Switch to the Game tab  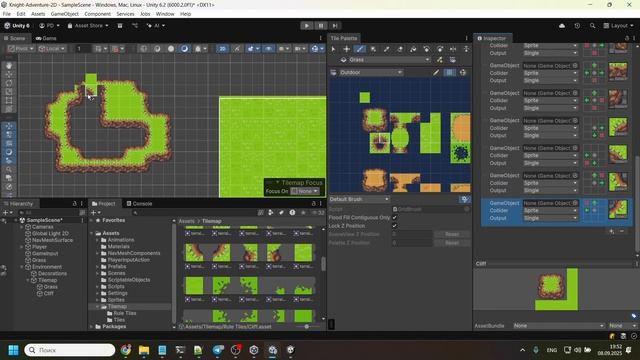point(46,38)
